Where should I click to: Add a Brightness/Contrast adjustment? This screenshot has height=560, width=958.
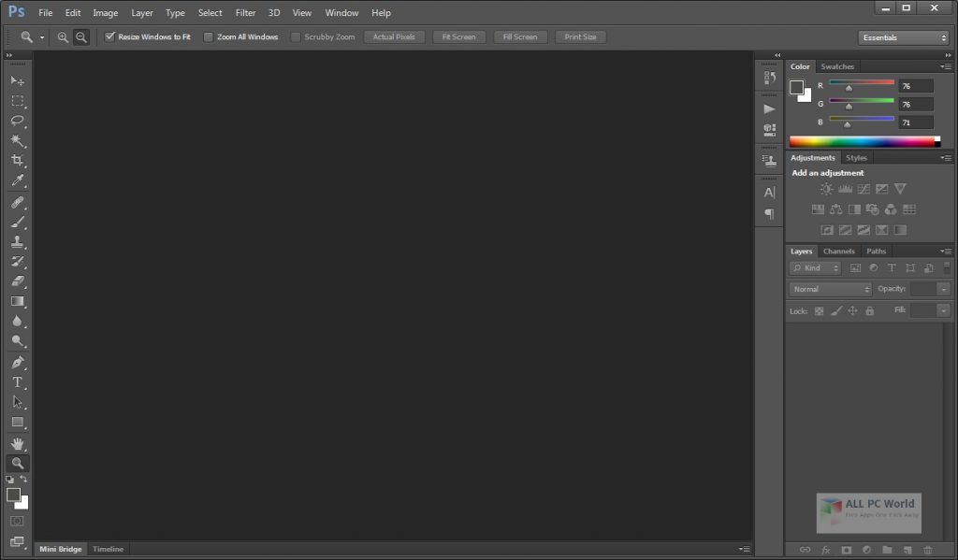point(826,189)
